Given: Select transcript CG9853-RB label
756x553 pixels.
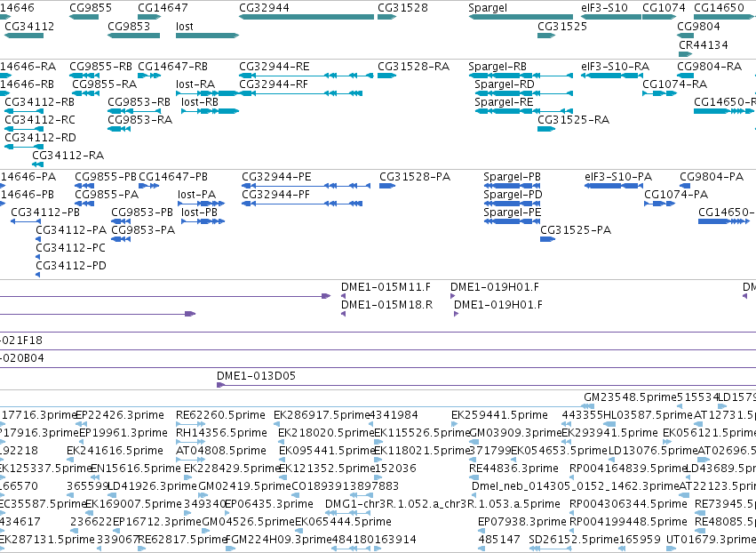Looking at the screenshot, I should point(139,102).
